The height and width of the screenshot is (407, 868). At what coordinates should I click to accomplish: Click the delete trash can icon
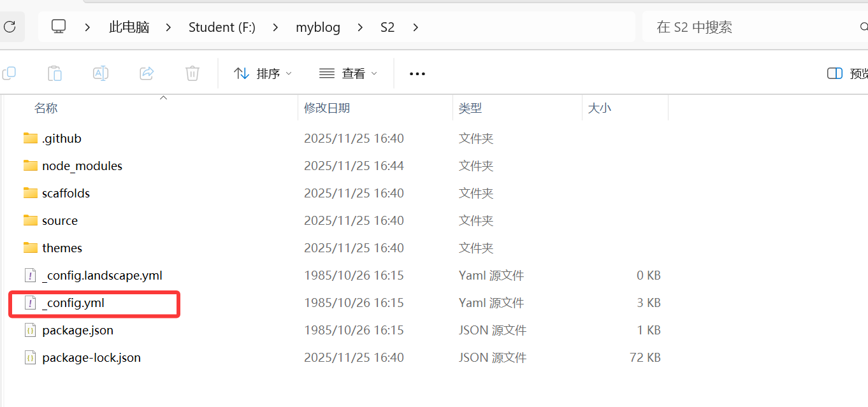(192, 73)
